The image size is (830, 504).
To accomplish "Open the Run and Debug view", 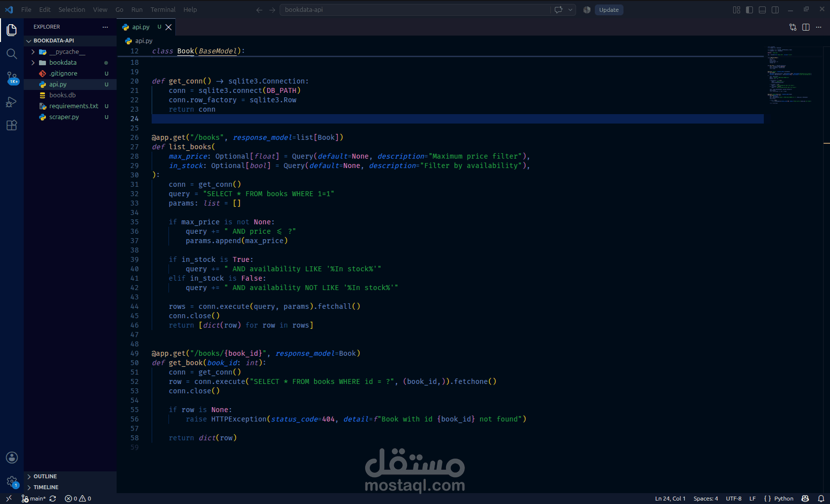I will pyautogui.click(x=12, y=102).
